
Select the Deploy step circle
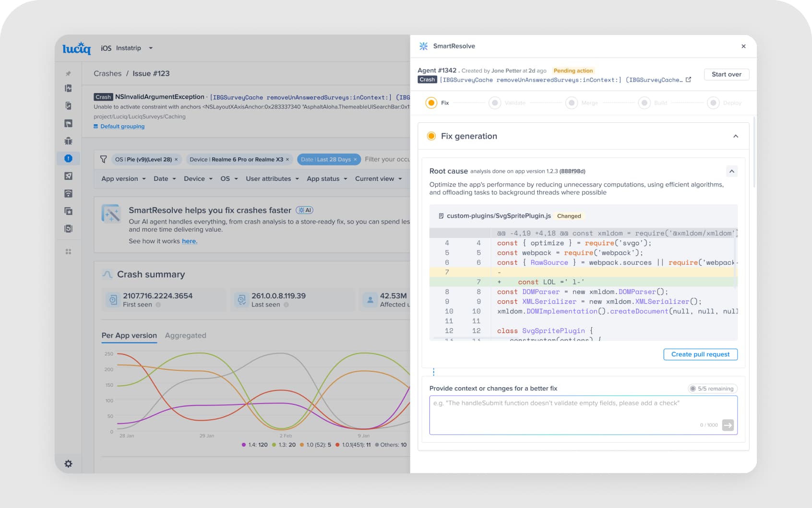tap(713, 103)
